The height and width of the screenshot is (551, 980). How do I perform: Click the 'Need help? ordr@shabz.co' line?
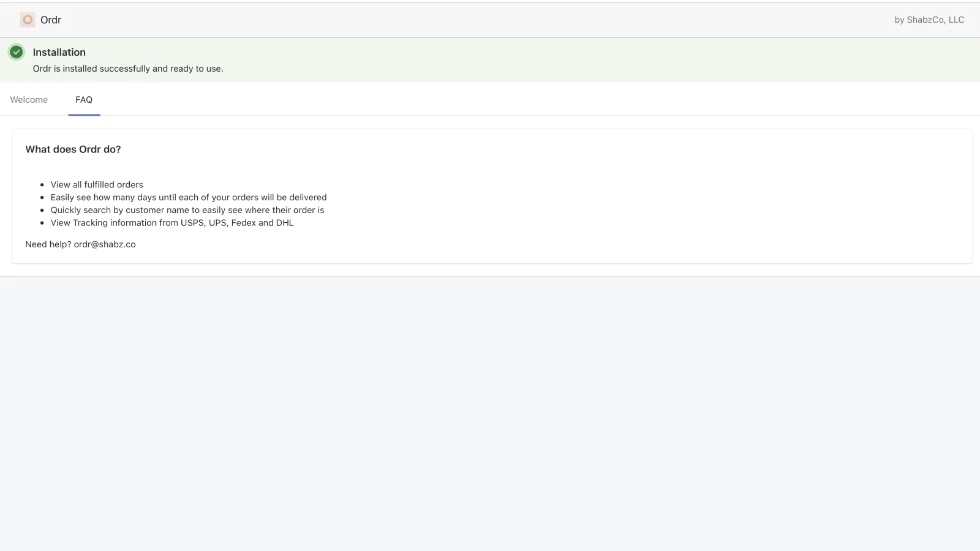tap(80, 244)
